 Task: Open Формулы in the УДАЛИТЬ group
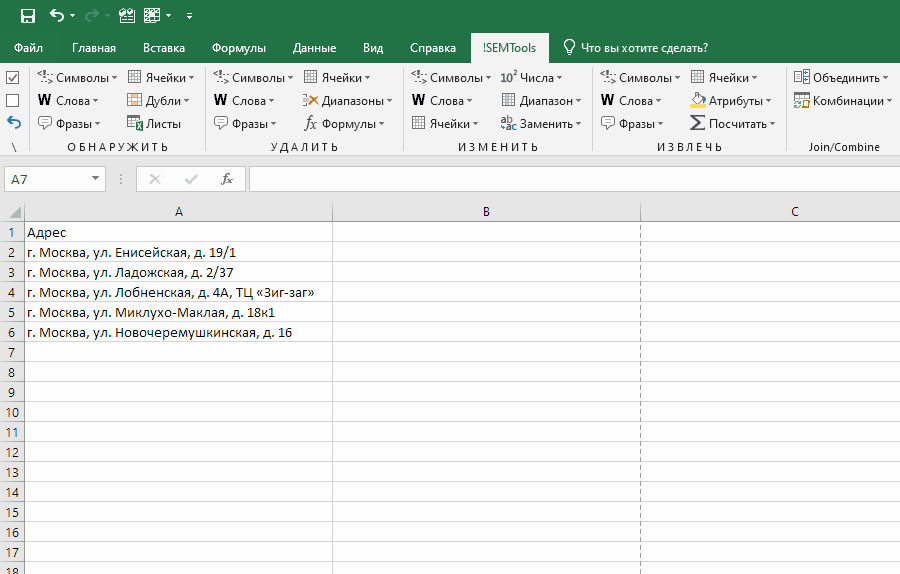pos(346,124)
